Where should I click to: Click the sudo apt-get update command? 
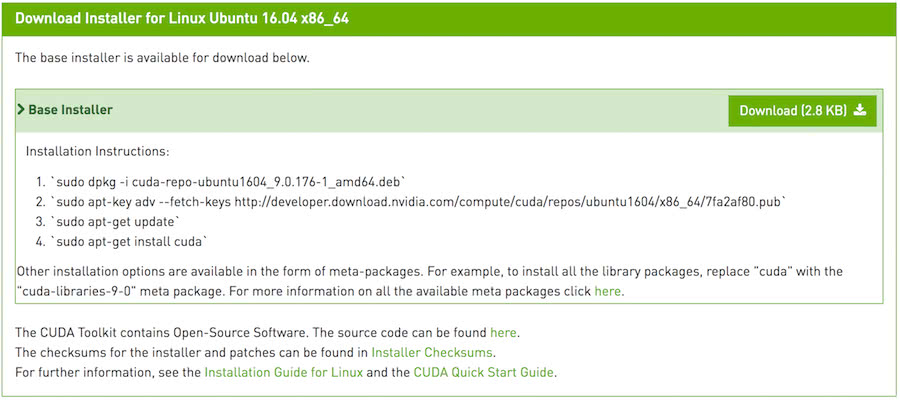click(x=117, y=221)
